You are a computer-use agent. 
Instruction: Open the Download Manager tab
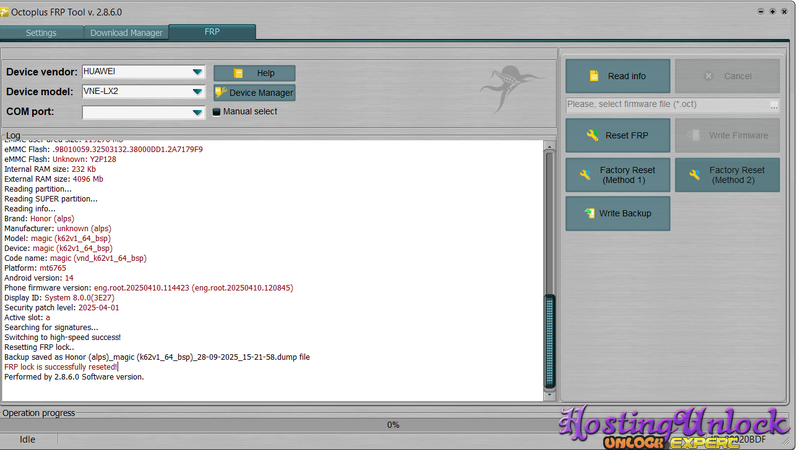coord(126,33)
